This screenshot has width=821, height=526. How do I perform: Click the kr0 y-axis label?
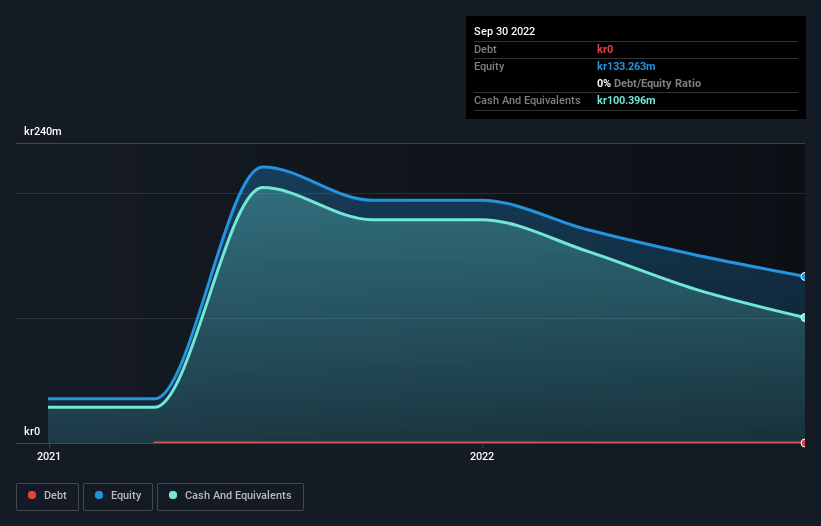(x=32, y=431)
